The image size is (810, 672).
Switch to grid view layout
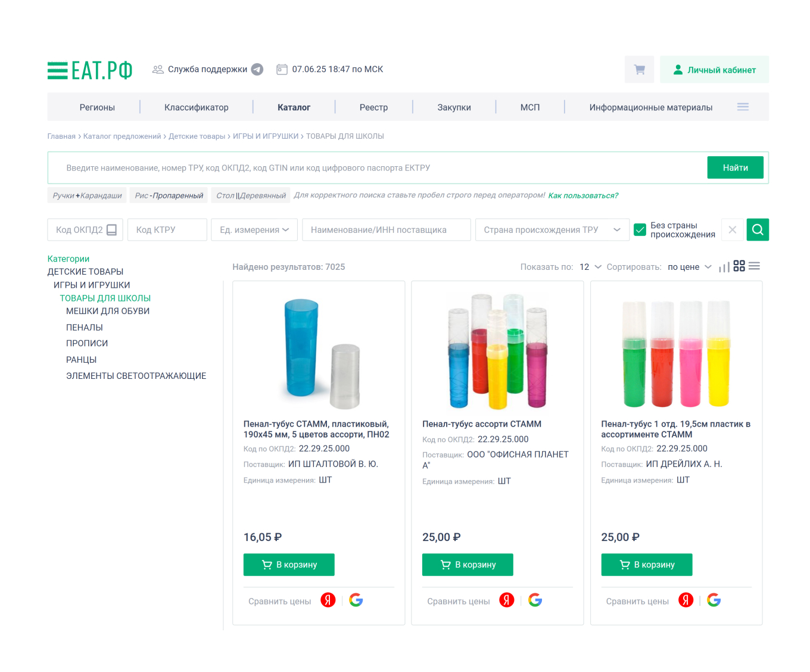tap(739, 266)
